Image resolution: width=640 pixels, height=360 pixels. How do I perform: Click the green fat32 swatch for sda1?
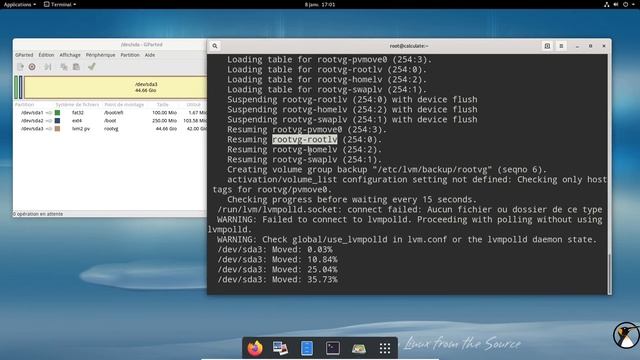[58, 113]
